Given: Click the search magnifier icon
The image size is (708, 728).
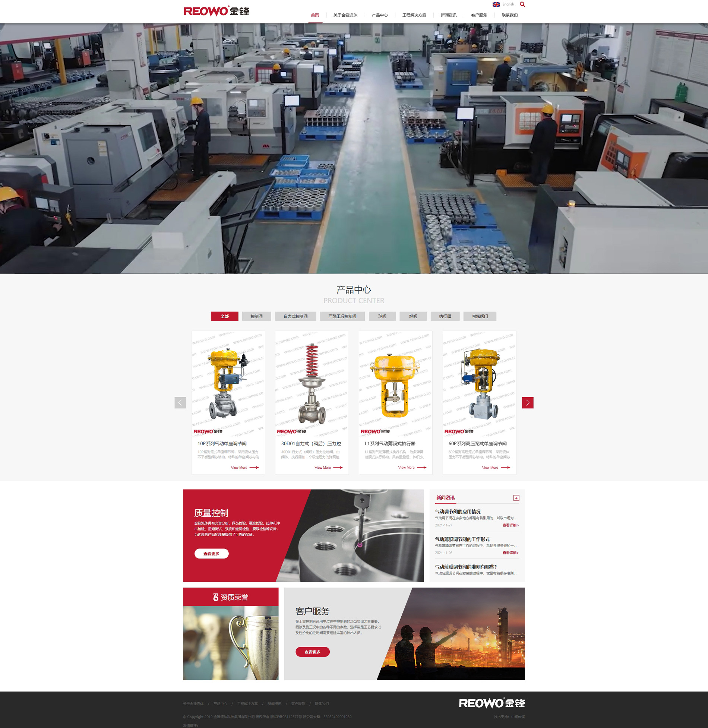Looking at the screenshot, I should 522,4.
